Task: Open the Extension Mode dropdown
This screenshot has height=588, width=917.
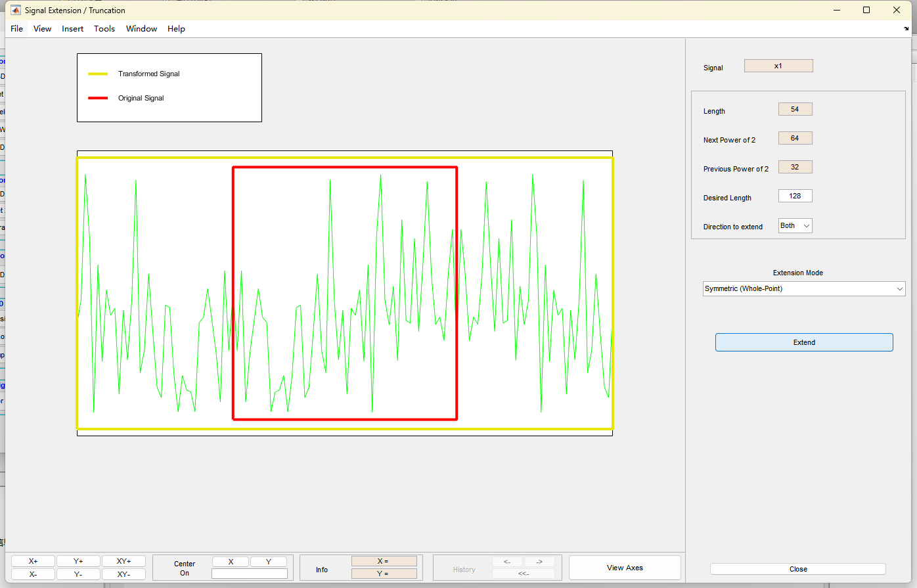Action: [x=803, y=288]
